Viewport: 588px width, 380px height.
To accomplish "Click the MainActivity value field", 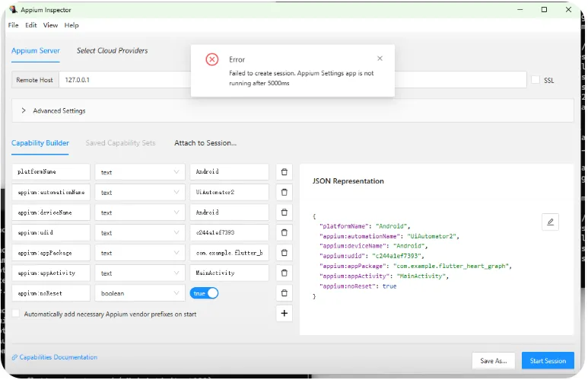I will 229,273.
